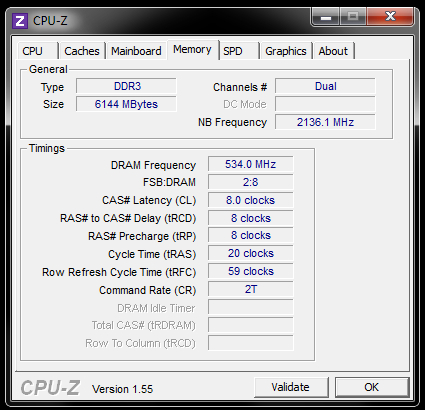Click the empty DC Mode field

click(325, 104)
